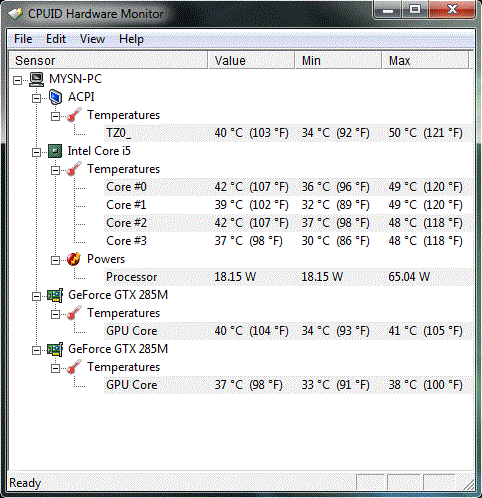Viewport: 482px width, 498px height.
Task: Click thermometer icon under second GeForce GTX 285M
Action: click(74, 367)
